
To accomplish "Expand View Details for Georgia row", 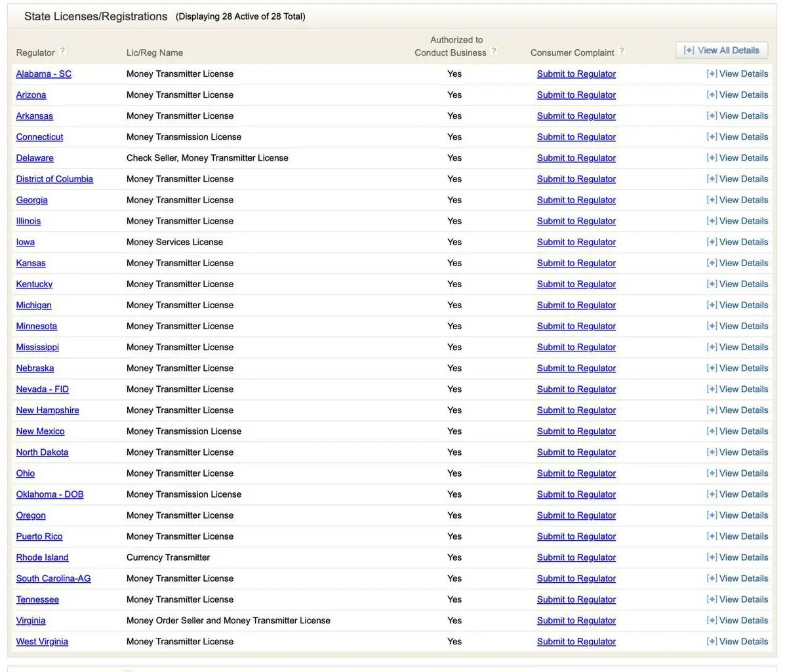I will [737, 200].
